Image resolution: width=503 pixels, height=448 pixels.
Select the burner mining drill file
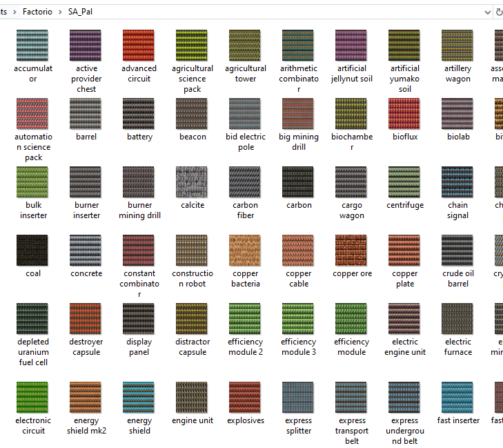click(x=138, y=182)
